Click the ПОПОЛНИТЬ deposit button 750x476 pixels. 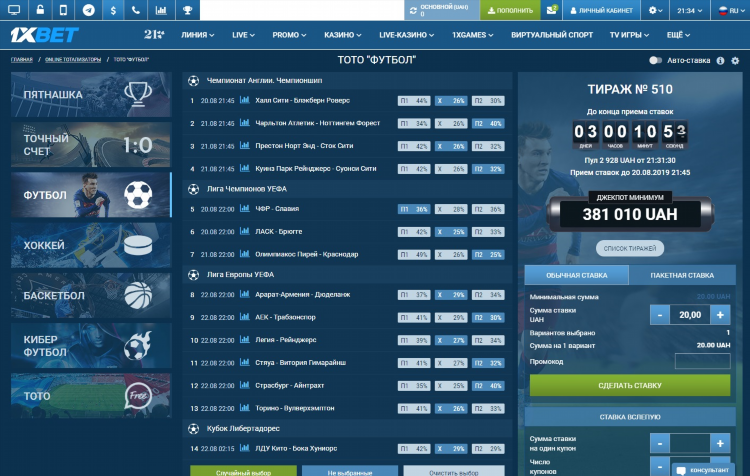[510, 10]
